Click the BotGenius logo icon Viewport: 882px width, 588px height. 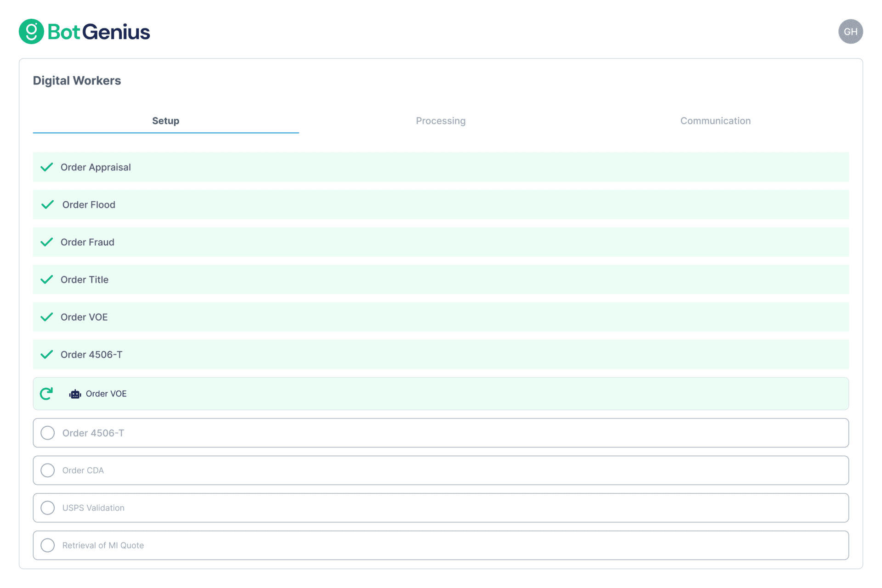(x=31, y=32)
